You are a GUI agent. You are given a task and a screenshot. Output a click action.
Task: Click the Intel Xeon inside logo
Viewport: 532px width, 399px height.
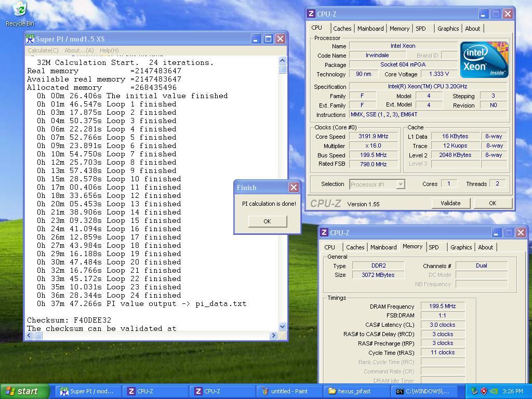pos(484,60)
